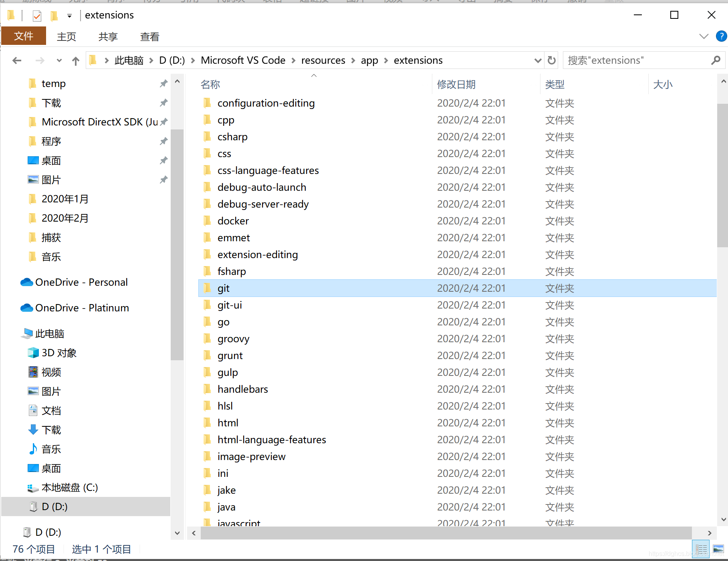
Task: Click the file list vertical scrollbar thumb
Action: click(722, 176)
